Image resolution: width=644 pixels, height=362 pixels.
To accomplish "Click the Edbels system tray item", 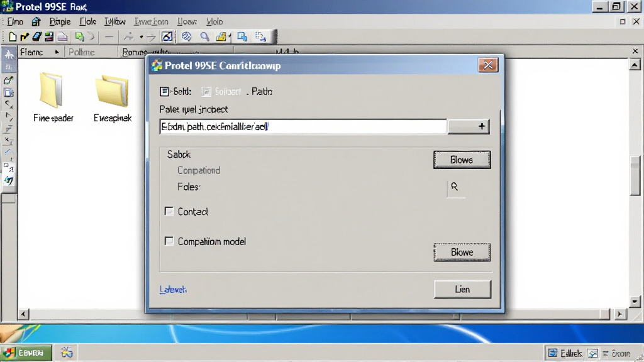I will [x=565, y=353].
